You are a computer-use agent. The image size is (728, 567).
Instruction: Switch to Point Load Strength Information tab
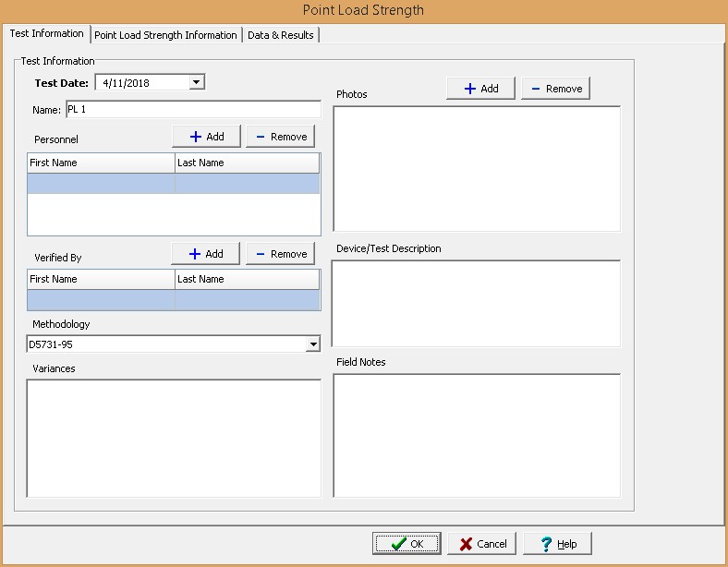click(x=165, y=35)
